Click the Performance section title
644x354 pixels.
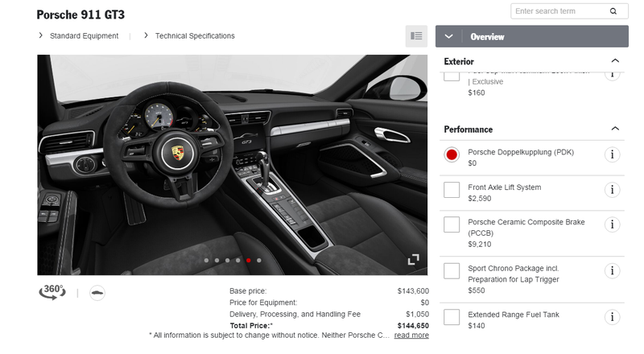(469, 130)
